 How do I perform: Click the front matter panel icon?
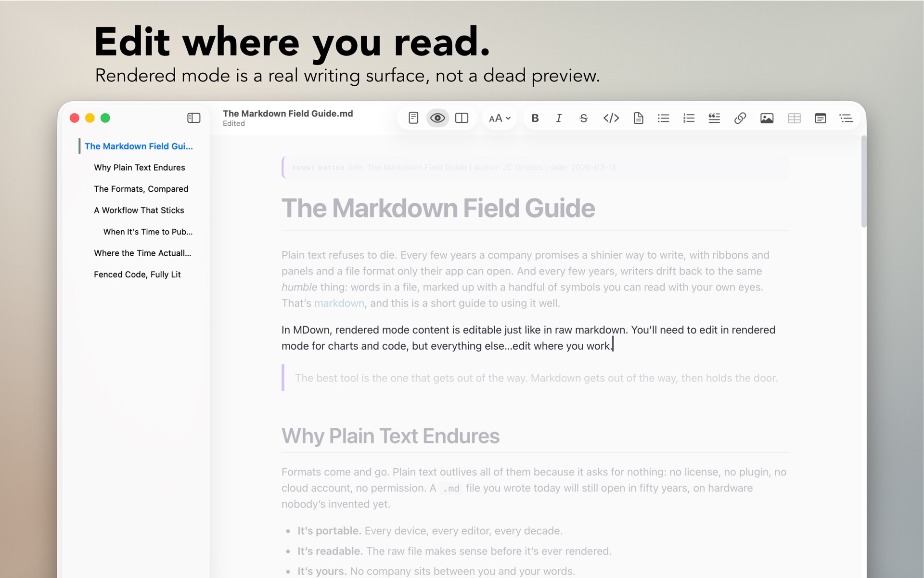820,118
